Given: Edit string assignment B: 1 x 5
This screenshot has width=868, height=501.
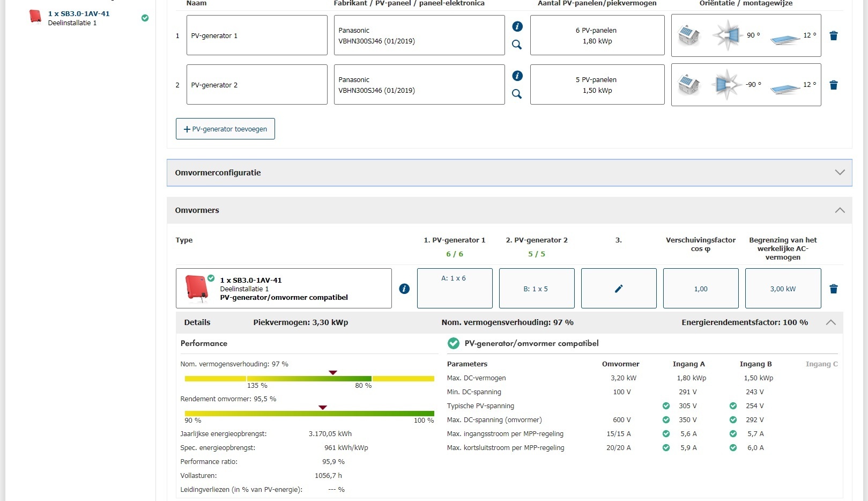Looking at the screenshot, I should (537, 289).
